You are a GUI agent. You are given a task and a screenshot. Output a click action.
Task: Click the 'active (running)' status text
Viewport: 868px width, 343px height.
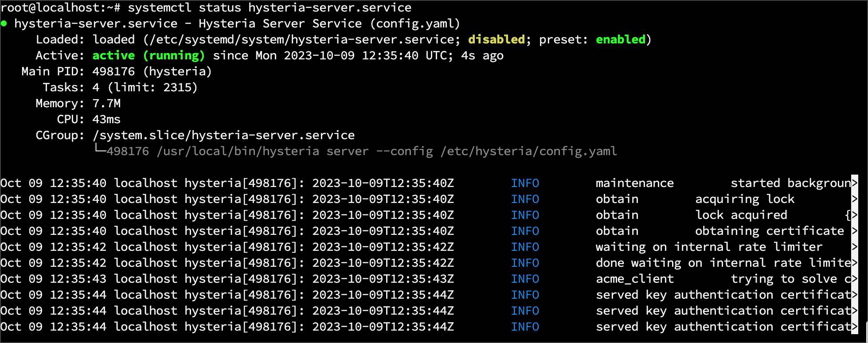[x=149, y=55]
